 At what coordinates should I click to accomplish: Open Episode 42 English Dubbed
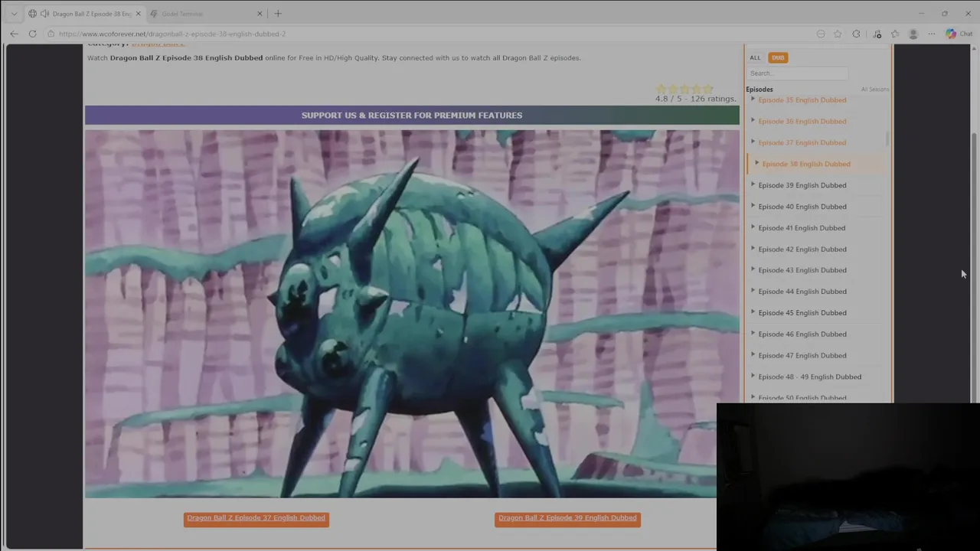point(802,249)
